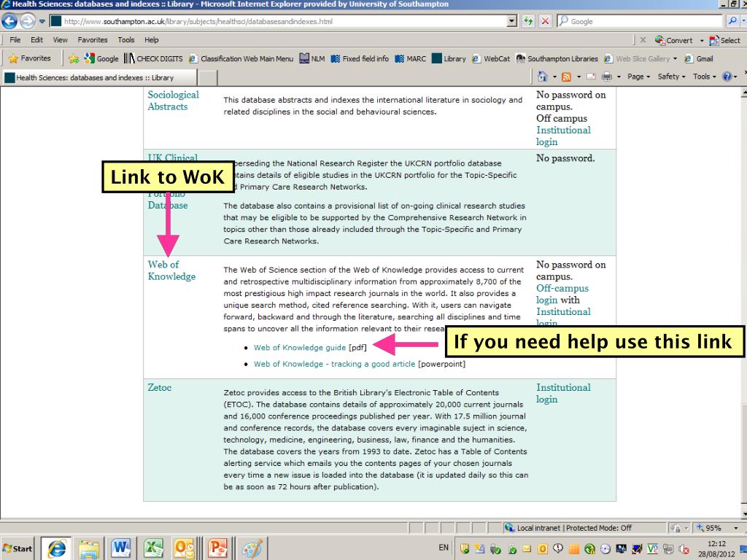Open PowerPoint taskbar icon
The image size is (747, 560).
(217, 548)
